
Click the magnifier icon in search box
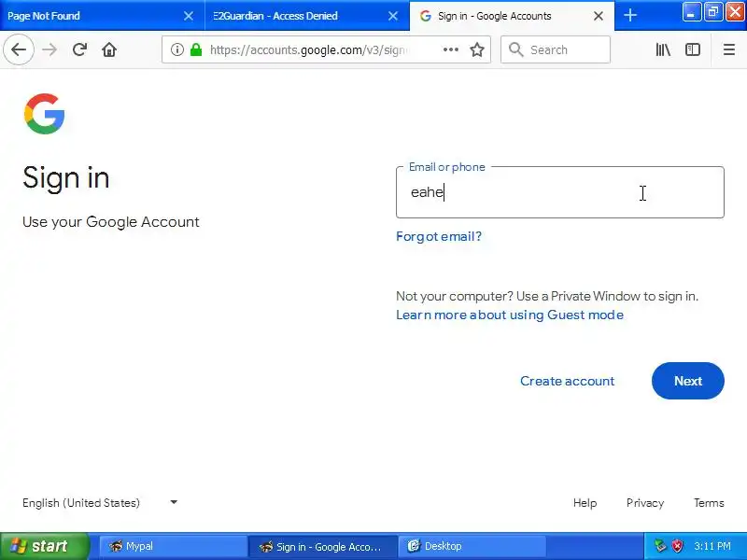point(516,49)
